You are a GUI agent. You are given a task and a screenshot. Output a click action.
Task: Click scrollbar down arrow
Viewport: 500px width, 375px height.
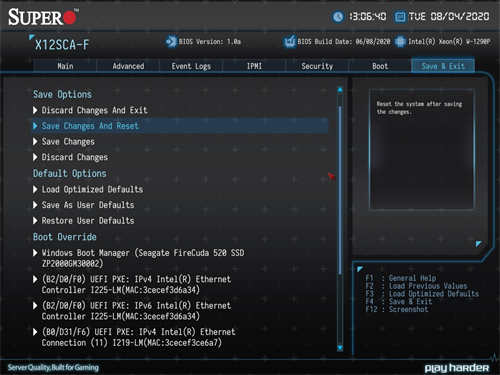coord(340,348)
